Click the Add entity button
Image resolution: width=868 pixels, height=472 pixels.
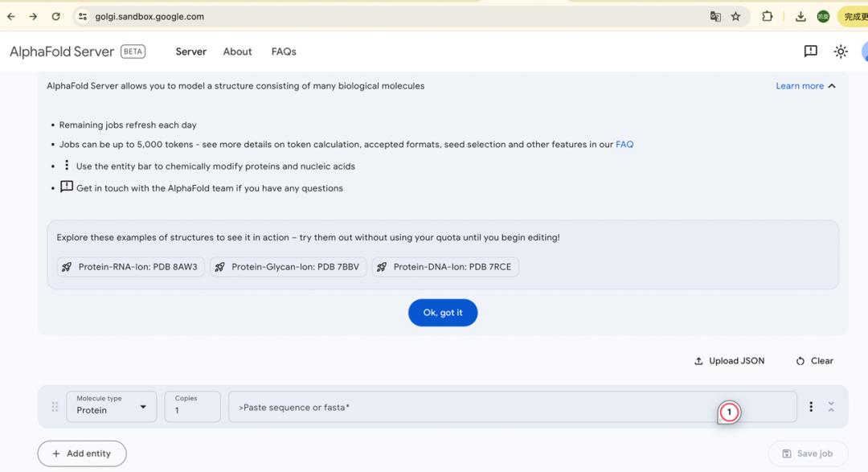[x=82, y=454]
